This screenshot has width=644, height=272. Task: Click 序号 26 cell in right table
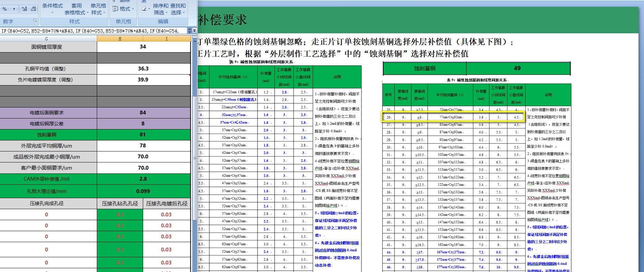[388, 117]
